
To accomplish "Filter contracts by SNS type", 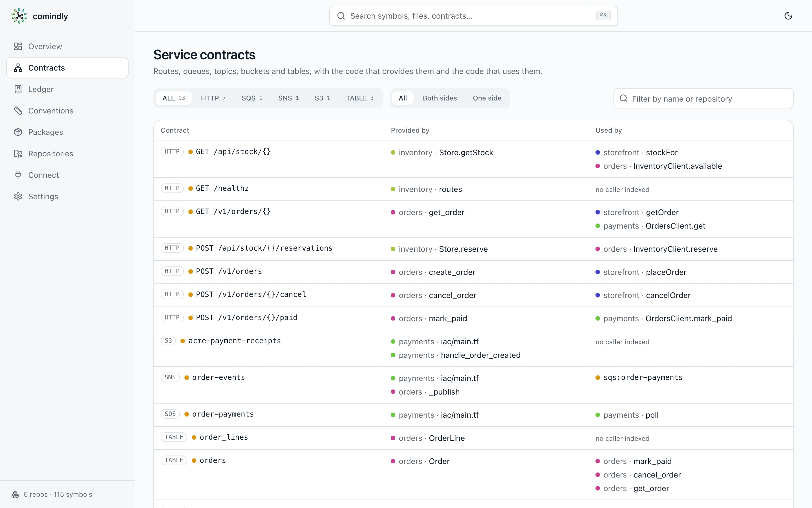I will [288, 98].
